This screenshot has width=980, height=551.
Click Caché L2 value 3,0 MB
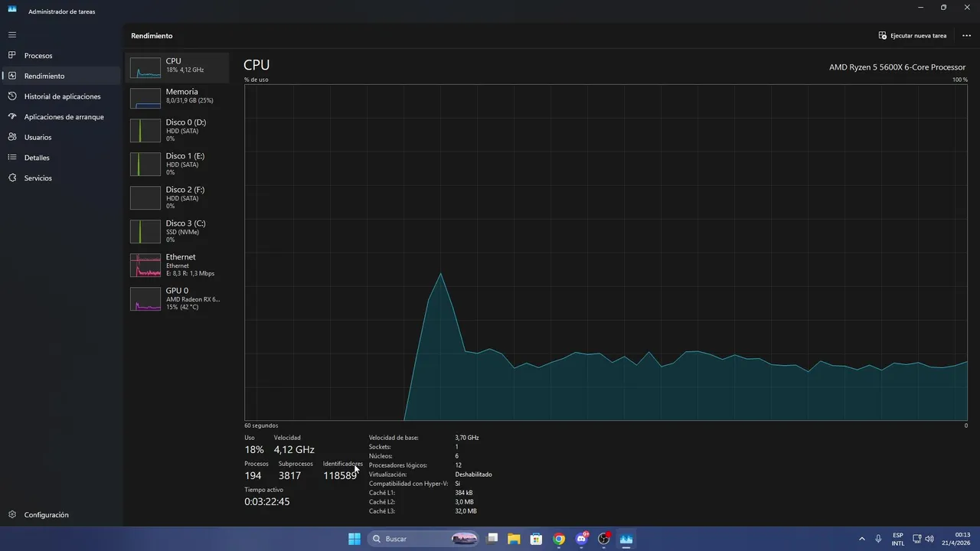(x=465, y=502)
